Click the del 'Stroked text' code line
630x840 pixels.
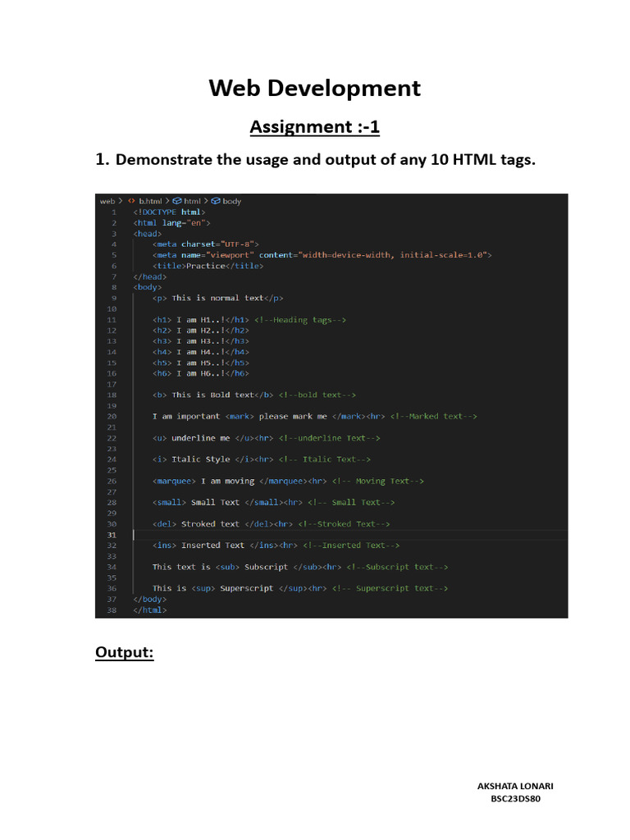223,524
